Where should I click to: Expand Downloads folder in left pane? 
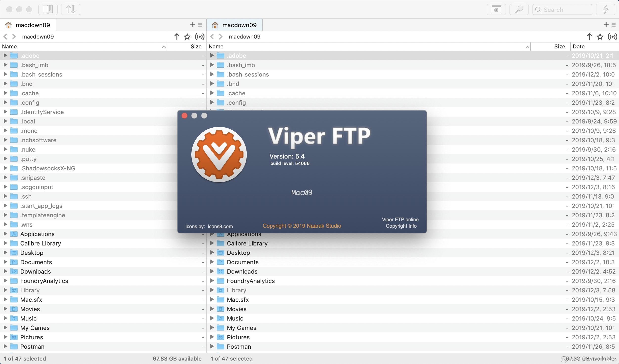5,271
